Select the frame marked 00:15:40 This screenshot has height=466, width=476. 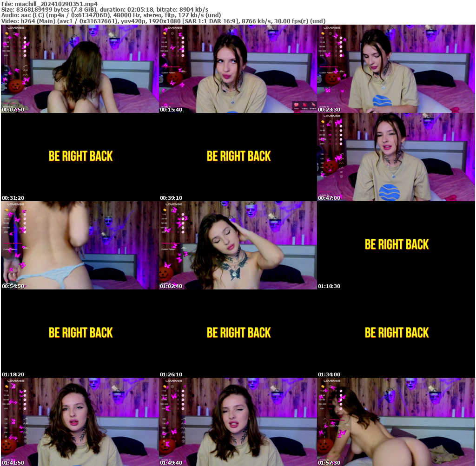pyautogui.click(x=238, y=69)
